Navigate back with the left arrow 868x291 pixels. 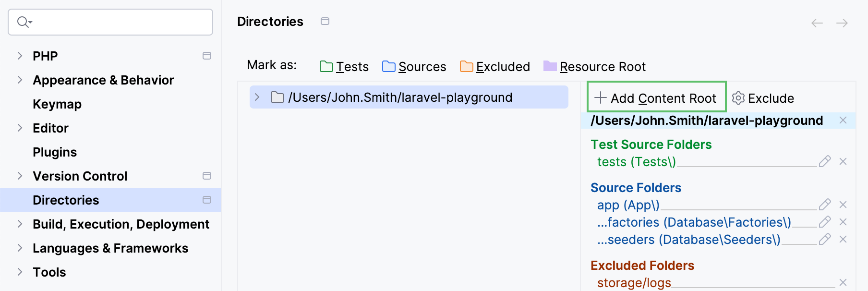817,23
